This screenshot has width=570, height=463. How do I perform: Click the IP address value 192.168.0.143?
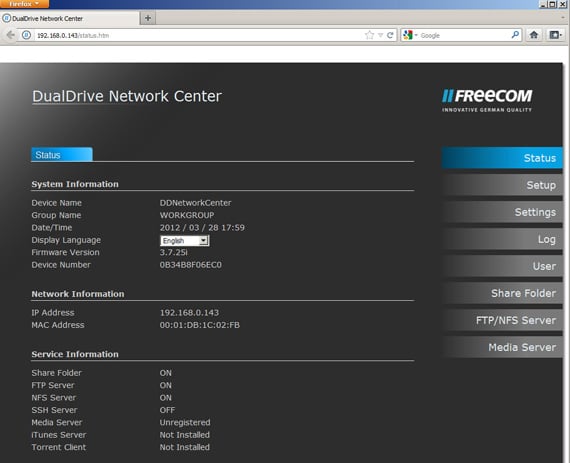pos(189,313)
